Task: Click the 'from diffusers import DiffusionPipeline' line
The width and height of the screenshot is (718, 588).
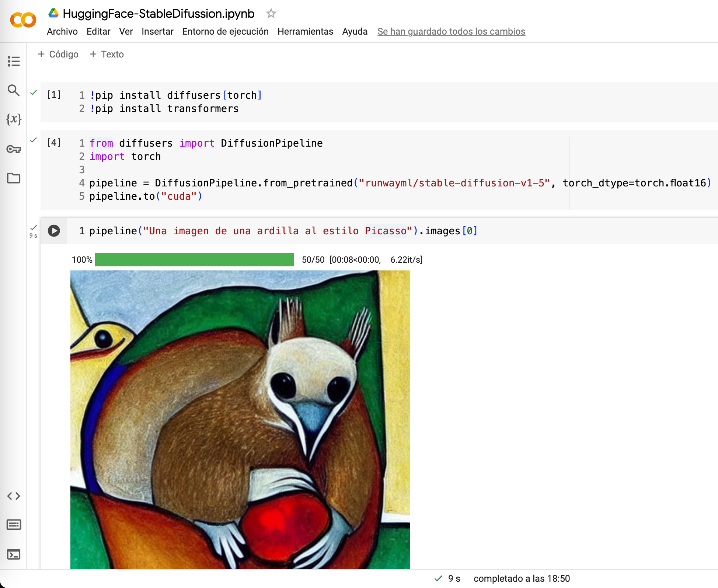Action: pos(206,143)
